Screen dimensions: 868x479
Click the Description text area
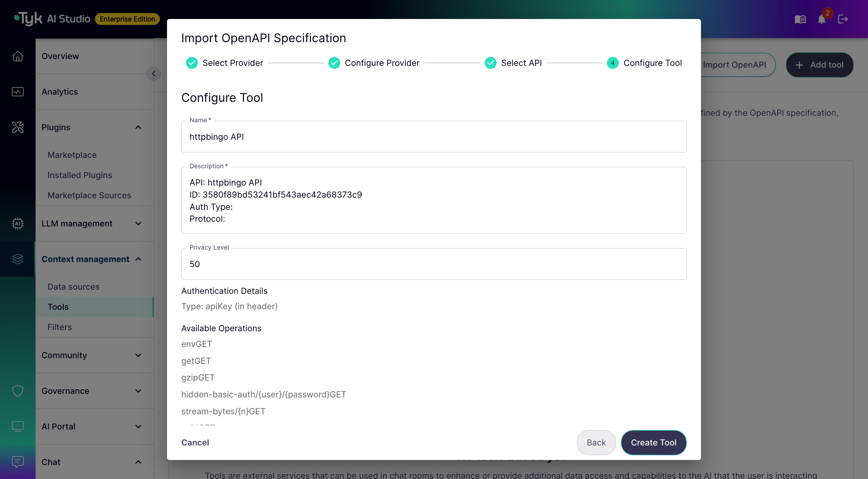434,200
